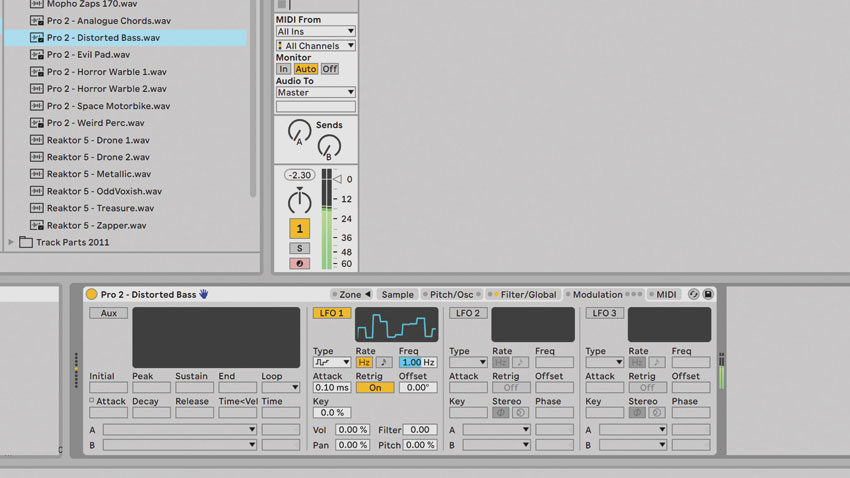Click the audio icon beside Reaktor 5 - Zapper.wav

36,225
